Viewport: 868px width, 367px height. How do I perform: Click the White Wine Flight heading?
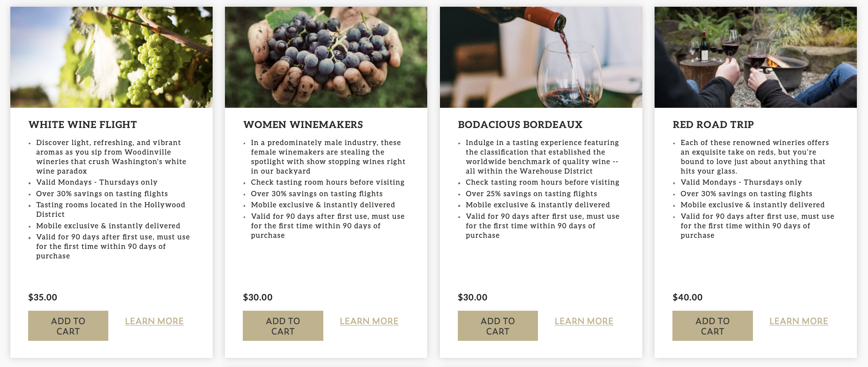pyautogui.click(x=83, y=124)
